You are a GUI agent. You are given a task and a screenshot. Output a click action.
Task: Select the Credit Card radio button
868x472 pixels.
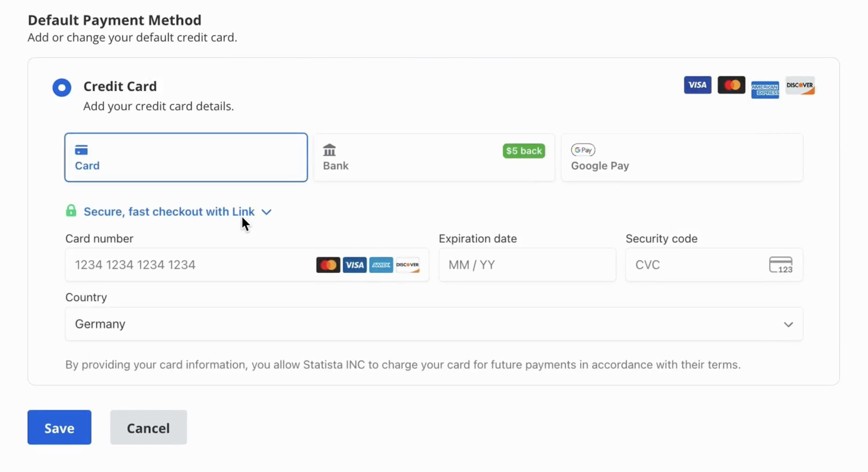click(62, 88)
